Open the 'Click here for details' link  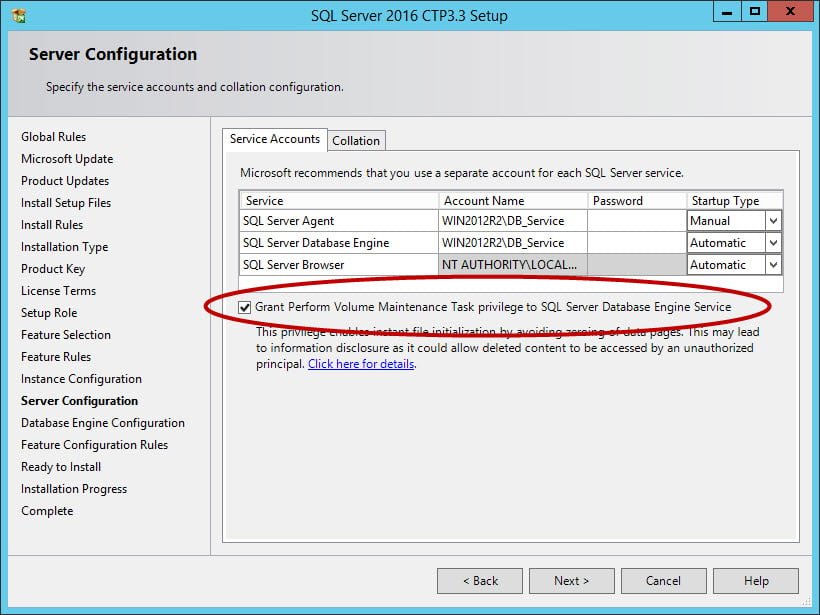click(361, 364)
